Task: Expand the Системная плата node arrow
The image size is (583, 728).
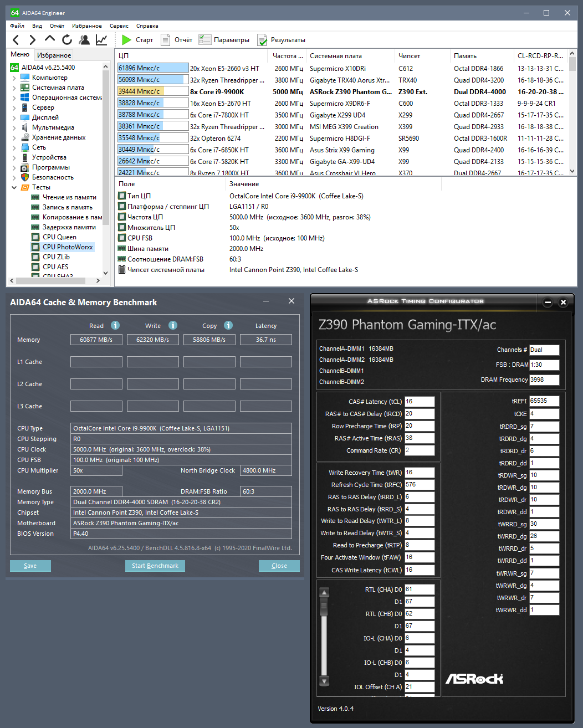Action: tap(14, 88)
